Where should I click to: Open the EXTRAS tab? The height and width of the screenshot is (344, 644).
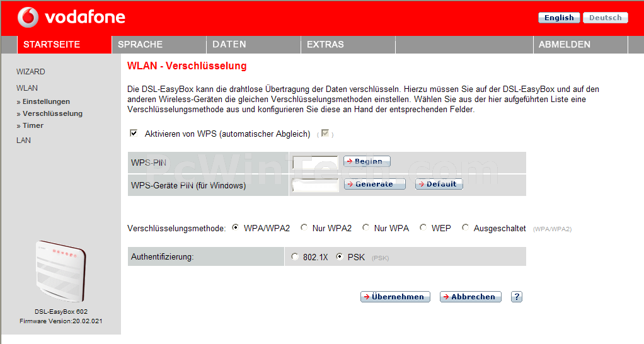[348, 44]
